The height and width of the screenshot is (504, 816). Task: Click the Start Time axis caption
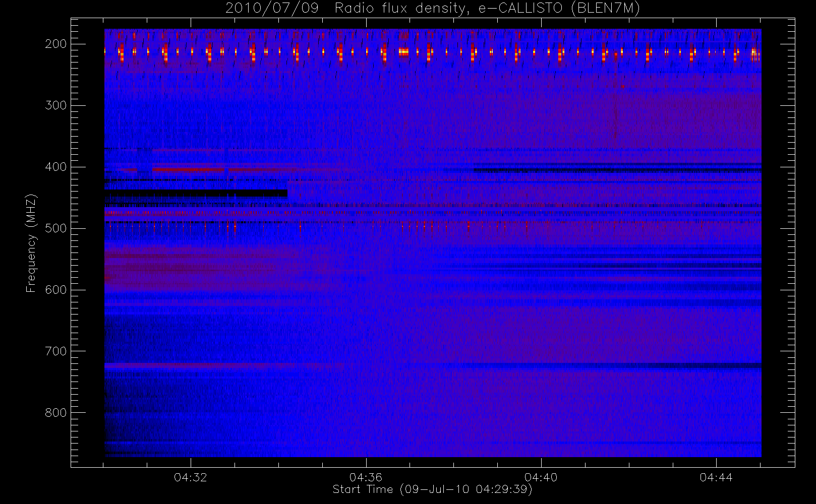coord(432,489)
